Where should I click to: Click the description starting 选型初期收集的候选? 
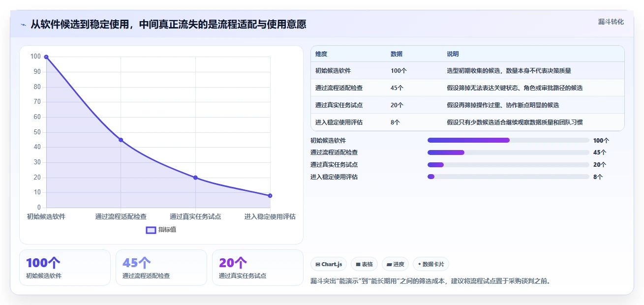tap(509, 71)
